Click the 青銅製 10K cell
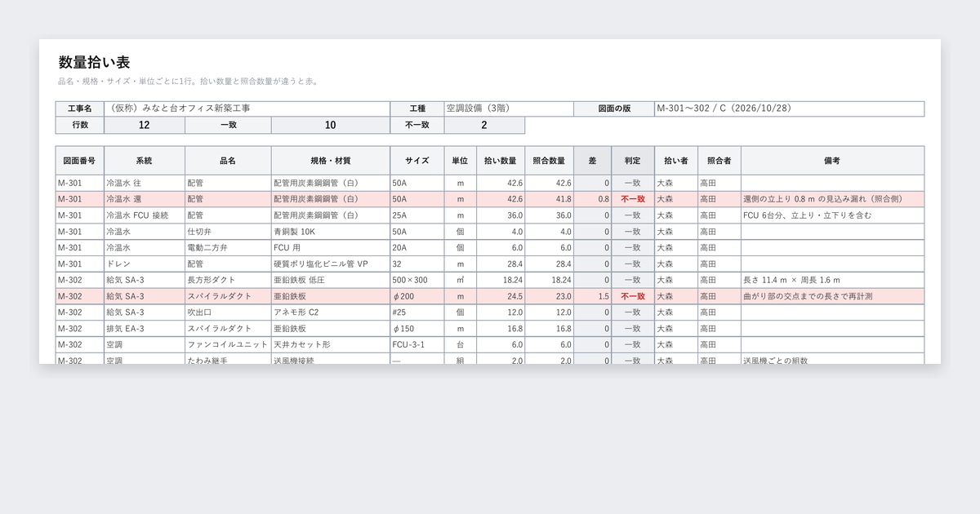Viewport: 980px width, 514px height. pyautogui.click(x=331, y=232)
